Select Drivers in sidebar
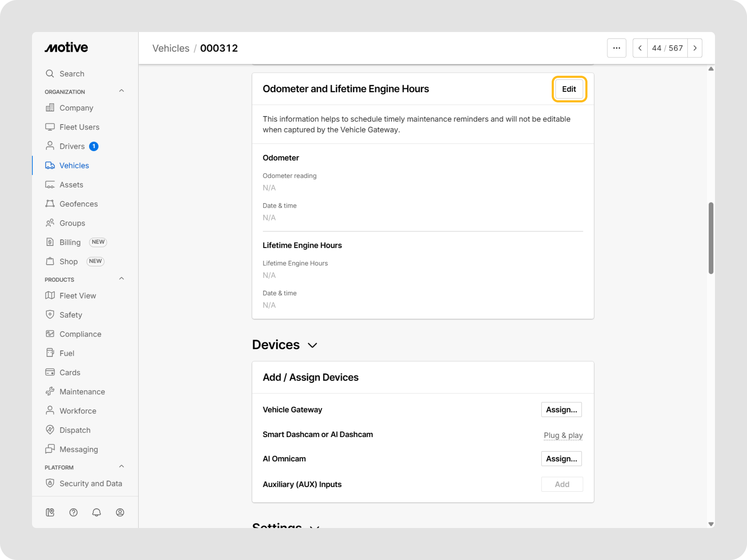The width and height of the screenshot is (747, 560). pyautogui.click(x=72, y=146)
